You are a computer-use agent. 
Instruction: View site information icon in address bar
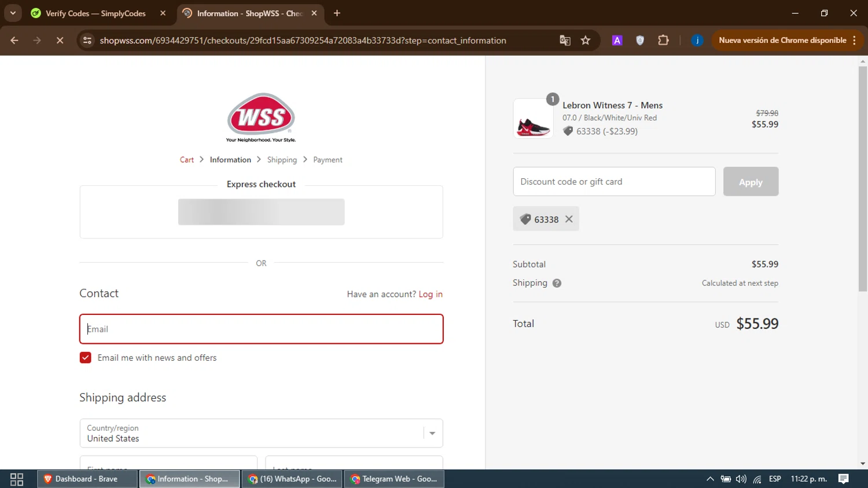click(87, 41)
